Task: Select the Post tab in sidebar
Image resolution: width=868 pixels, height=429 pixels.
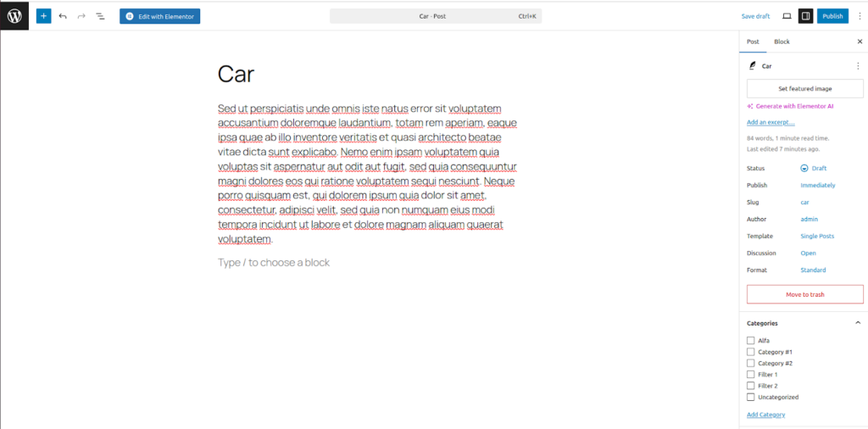Action: coord(753,42)
